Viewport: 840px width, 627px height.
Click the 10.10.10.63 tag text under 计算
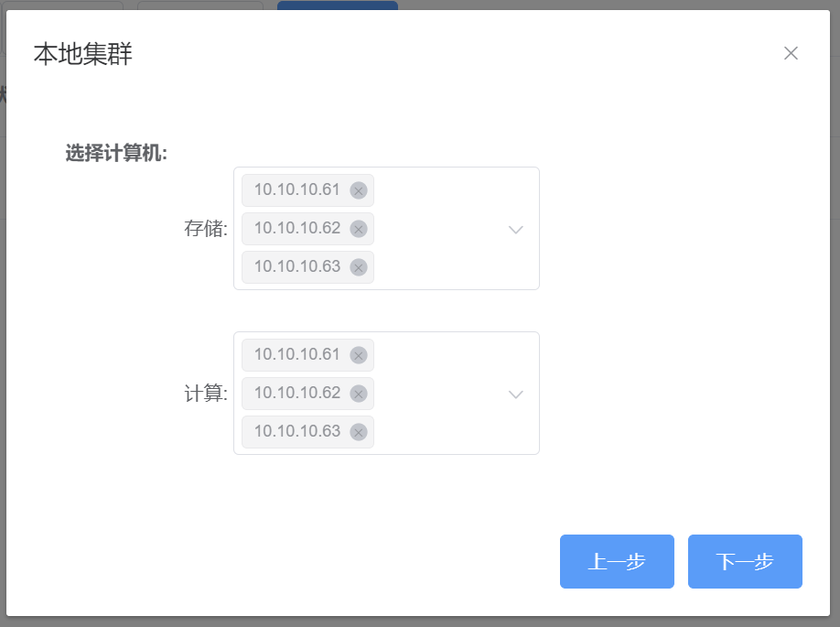click(x=296, y=431)
